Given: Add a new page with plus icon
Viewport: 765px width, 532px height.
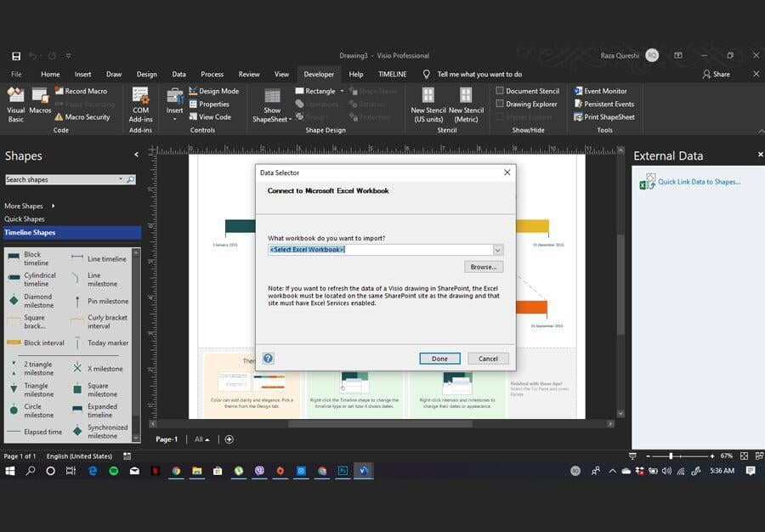Looking at the screenshot, I should (229, 439).
